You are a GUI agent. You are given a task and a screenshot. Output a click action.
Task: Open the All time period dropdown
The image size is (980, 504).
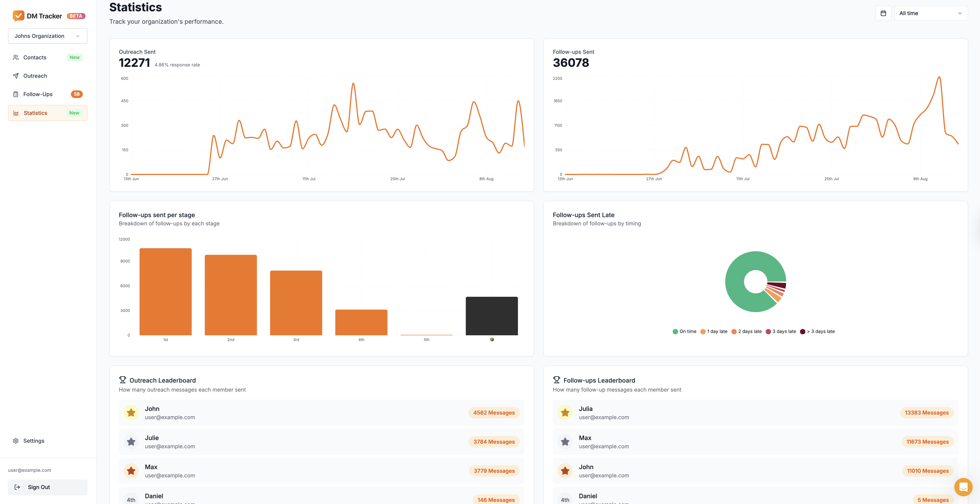pyautogui.click(x=931, y=13)
